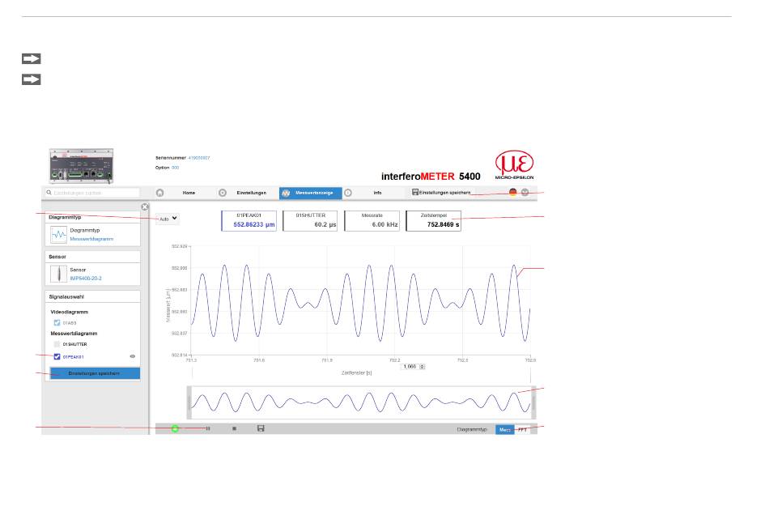Click the 01SHUTTER value box showing 60.2 µs
The height and width of the screenshot is (532, 769).
pyautogui.click(x=310, y=221)
